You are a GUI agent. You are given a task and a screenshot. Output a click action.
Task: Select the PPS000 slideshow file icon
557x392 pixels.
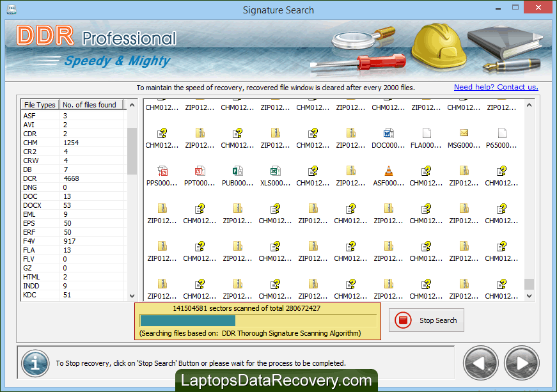[x=162, y=171]
